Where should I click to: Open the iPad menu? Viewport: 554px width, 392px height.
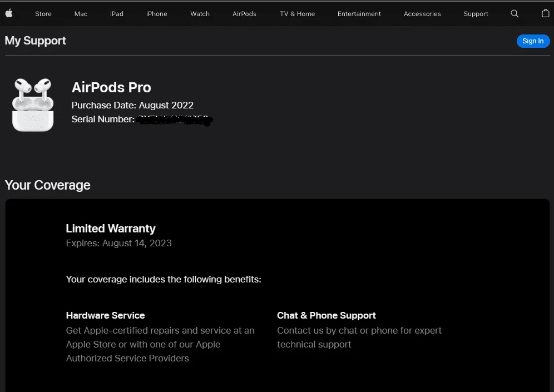[x=117, y=14]
